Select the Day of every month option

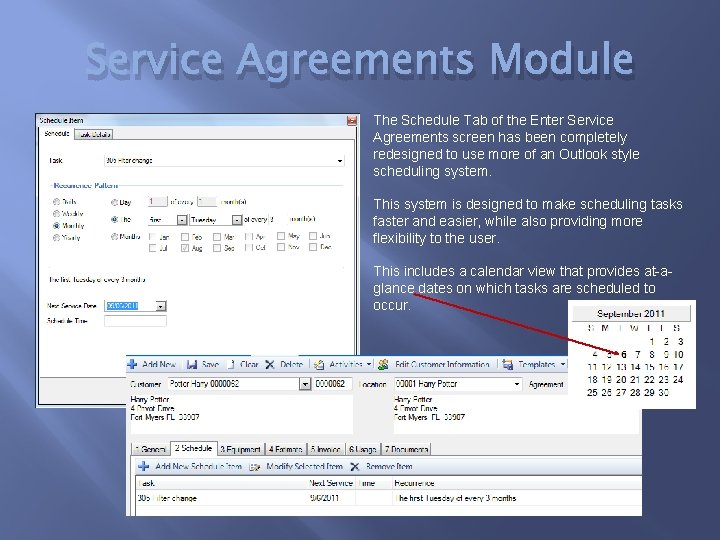pyautogui.click(x=114, y=202)
